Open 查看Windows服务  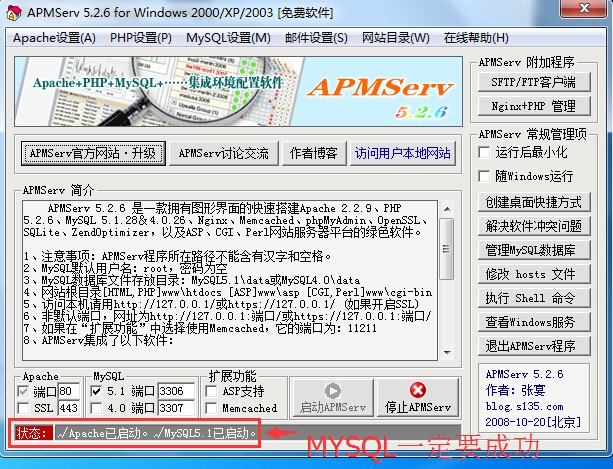click(534, 322)
